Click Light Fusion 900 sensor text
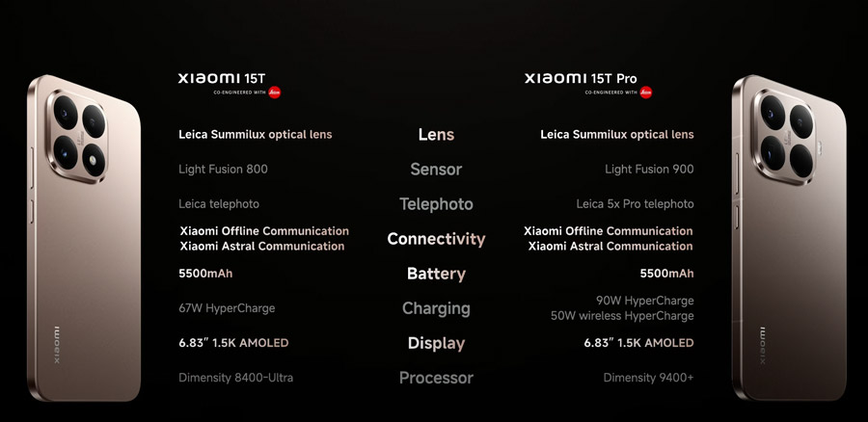868x422 pixels. [649, 170]
